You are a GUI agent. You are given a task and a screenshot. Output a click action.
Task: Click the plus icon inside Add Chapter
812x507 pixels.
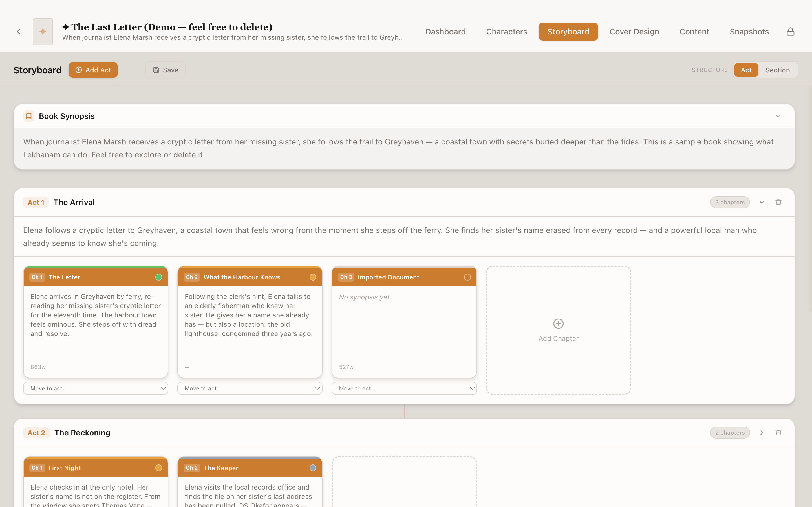[x=558, y=323]
